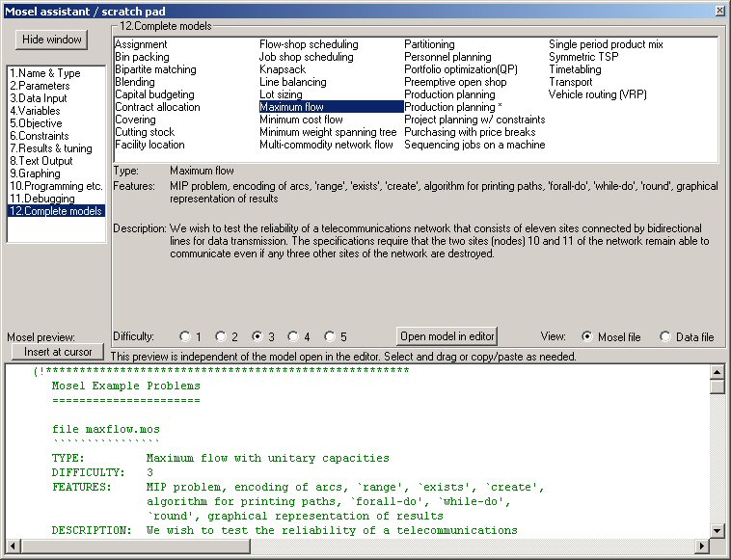Select Project planning w/ constraints model
731x560 pixels.
(474, 120)
